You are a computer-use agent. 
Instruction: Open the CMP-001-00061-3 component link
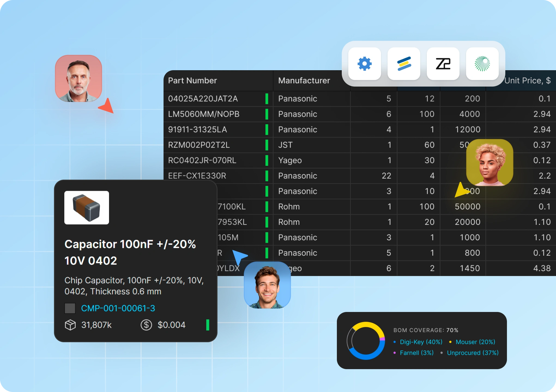tap(118, 308)
